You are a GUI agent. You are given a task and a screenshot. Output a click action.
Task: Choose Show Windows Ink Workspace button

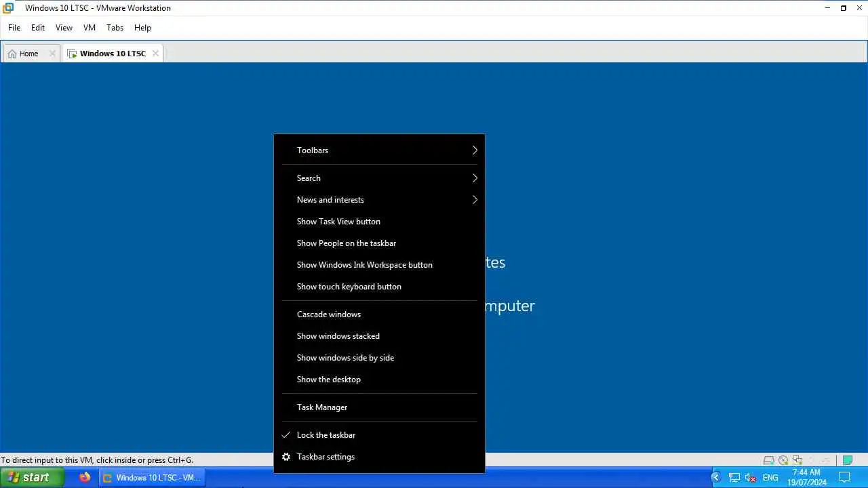[x=379, y=265]
